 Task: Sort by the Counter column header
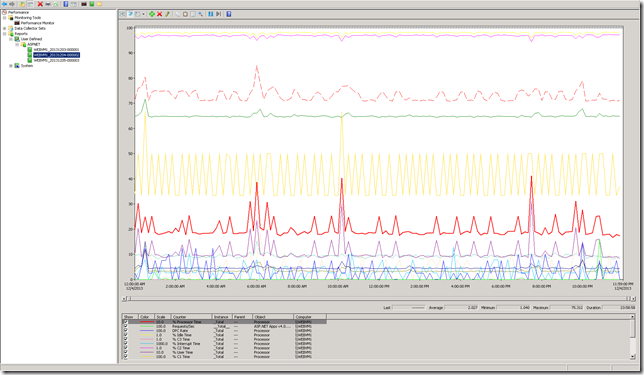pyautogui.click(x=191, y=317)
